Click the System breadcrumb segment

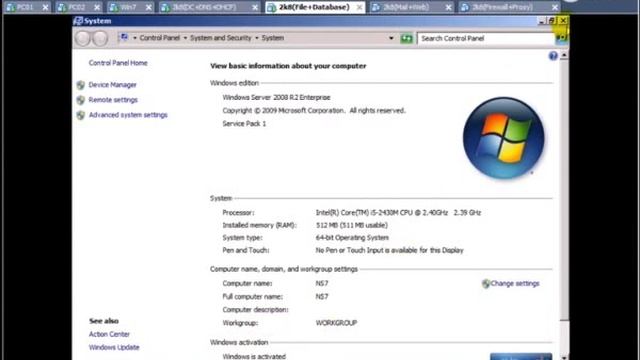(x=273, y=38)
